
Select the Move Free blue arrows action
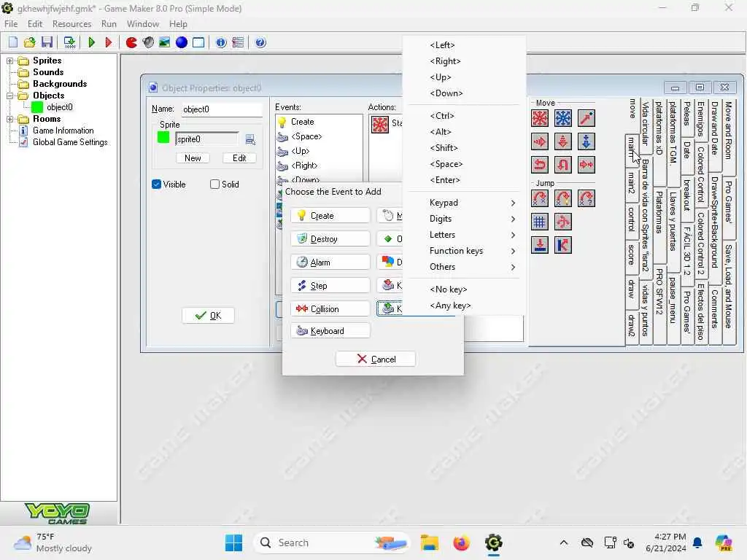coord(563,118)
